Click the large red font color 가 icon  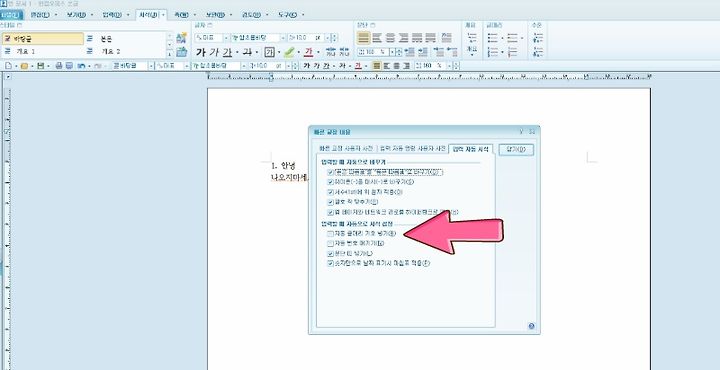[x=309, y=52]
